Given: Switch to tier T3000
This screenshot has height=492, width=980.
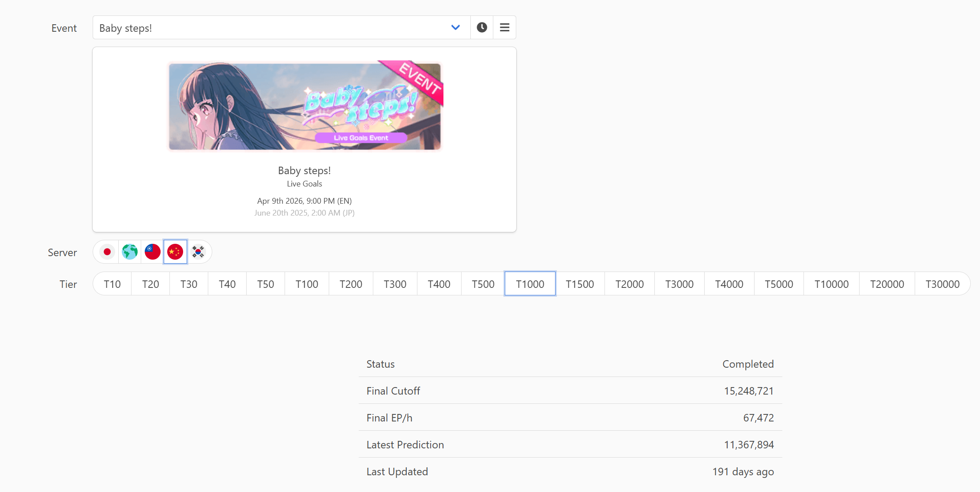Looking at the screenshot, I should [x=680, y=284].
